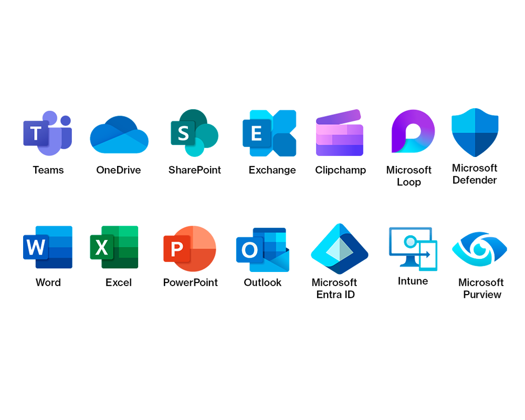
Task: Click the "PowerPoint" text label
Action: click(x=190, y=282)
